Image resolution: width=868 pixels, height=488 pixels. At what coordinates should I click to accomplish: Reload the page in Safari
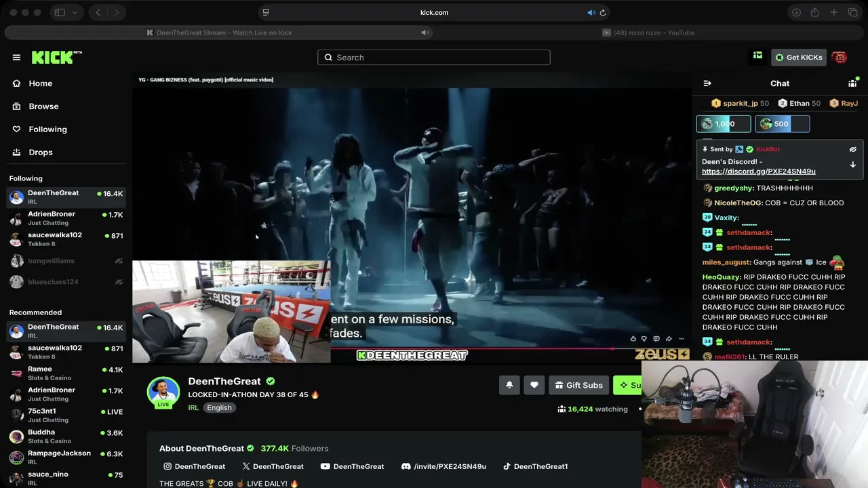pos(603,12)
